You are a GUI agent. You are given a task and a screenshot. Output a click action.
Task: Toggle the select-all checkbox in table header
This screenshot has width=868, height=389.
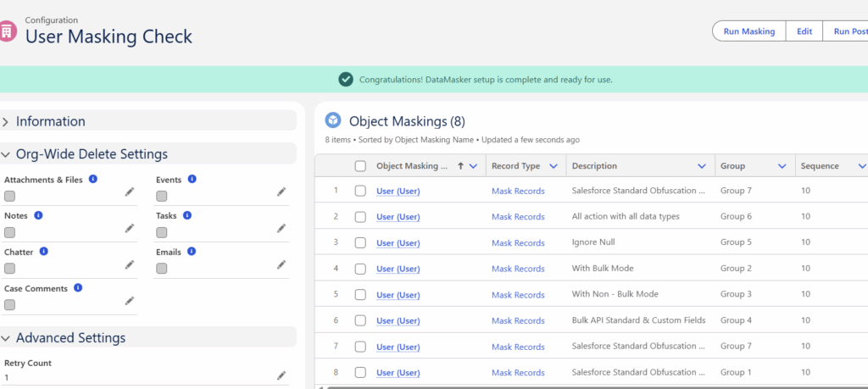[360, 166]
